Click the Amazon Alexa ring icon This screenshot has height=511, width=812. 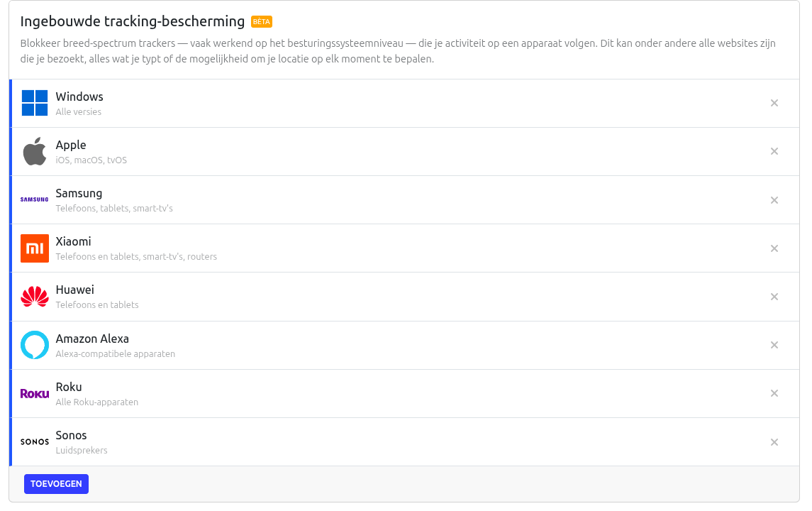35,345
